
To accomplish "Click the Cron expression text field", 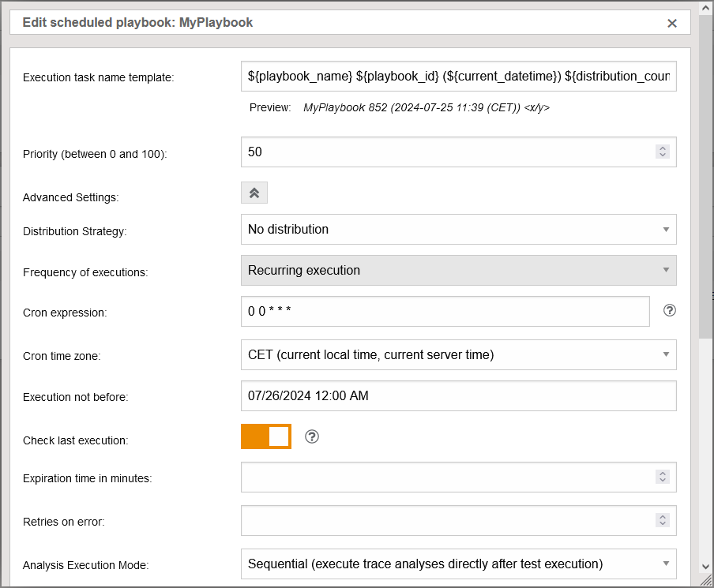I will 445,311.
